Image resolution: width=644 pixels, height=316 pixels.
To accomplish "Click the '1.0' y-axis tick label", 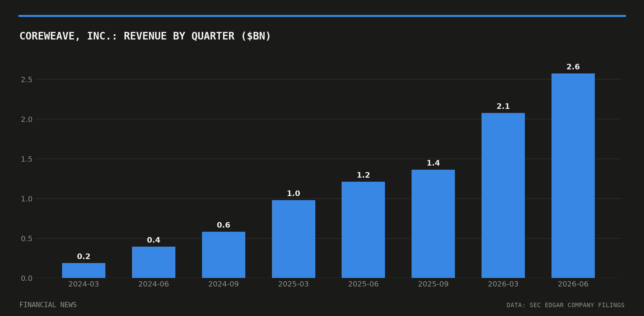I will tap(27, 199).
